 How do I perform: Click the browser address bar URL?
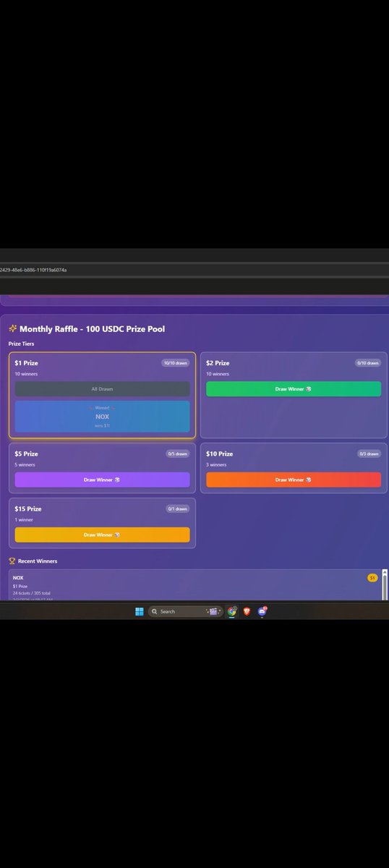tap(33, 270)
